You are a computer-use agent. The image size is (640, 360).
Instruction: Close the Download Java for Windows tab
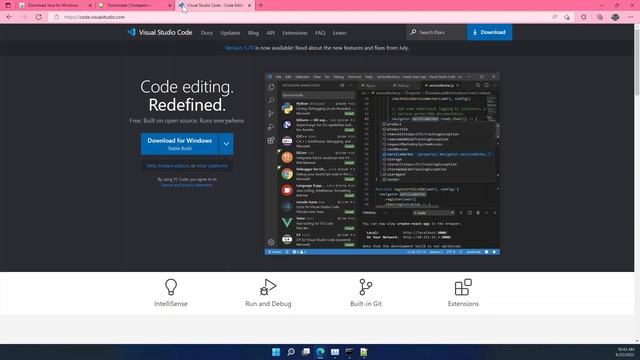(90, 5)
